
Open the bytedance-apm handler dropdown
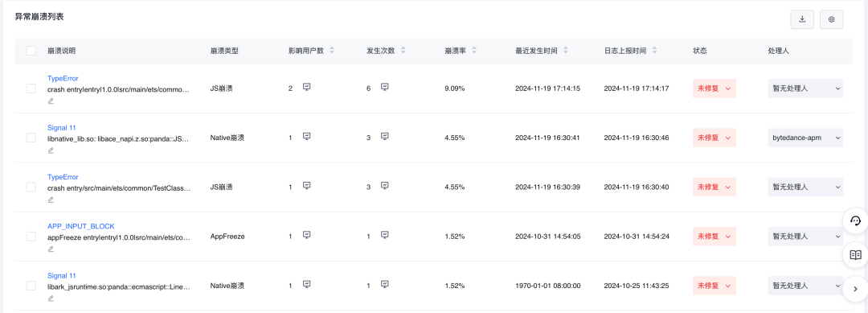[x=805, y=138]
